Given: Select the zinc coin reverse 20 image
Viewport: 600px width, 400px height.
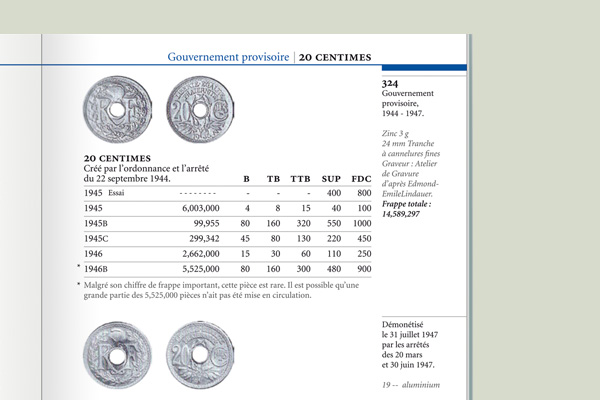Looking at the screenshot, I should (x=200, y=109).
